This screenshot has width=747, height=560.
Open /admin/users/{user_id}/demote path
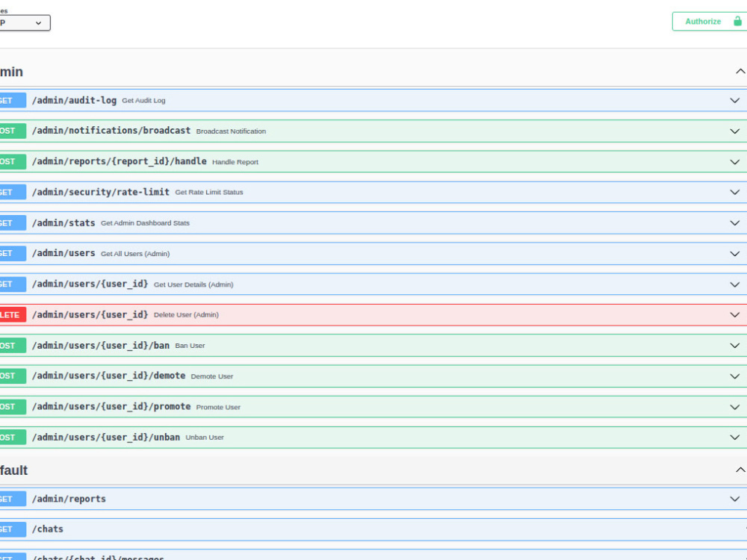tap(108, 376)
